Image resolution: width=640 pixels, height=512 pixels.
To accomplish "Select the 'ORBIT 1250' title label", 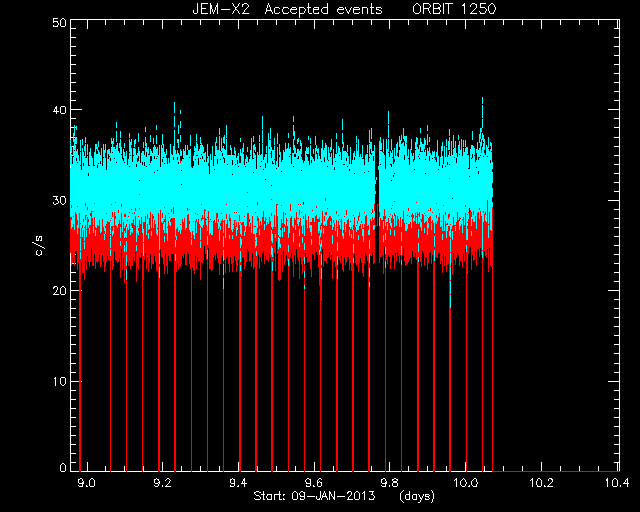I will click(454, 9).
